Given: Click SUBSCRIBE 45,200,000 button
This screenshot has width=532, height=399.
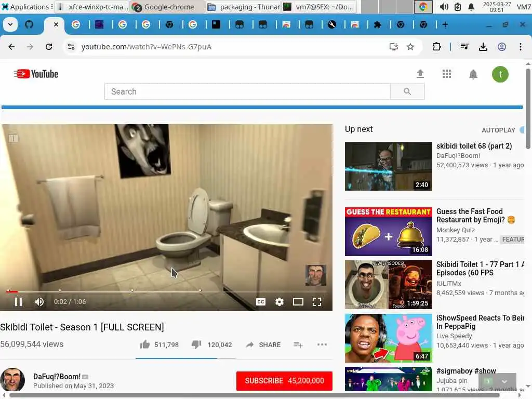Looking at the screenshot, I should tap(284, 381).
